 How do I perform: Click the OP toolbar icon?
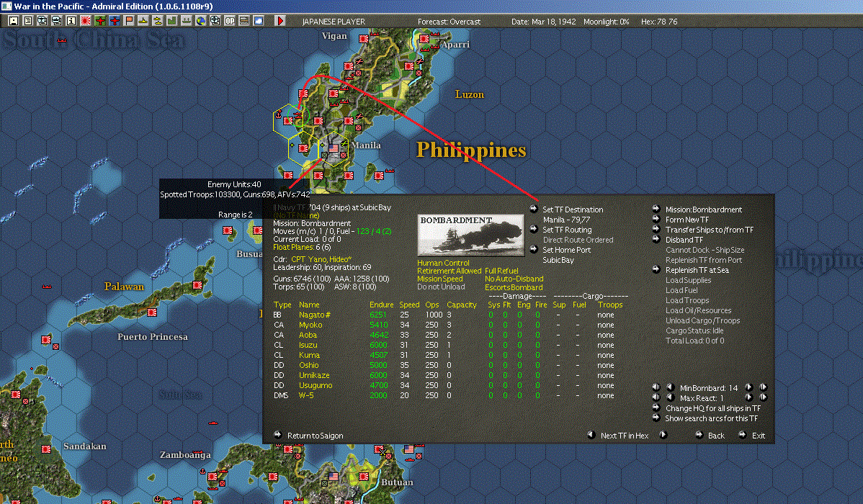230,21
